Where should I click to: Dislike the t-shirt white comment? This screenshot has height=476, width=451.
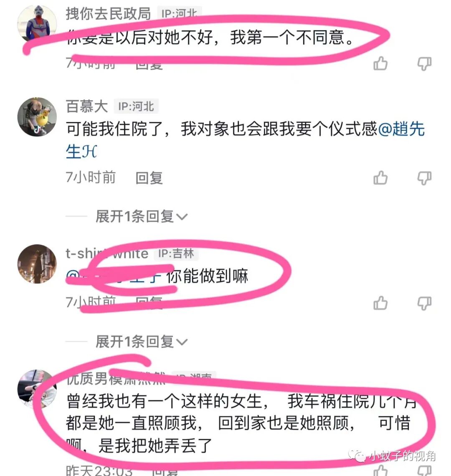[424, 304]
